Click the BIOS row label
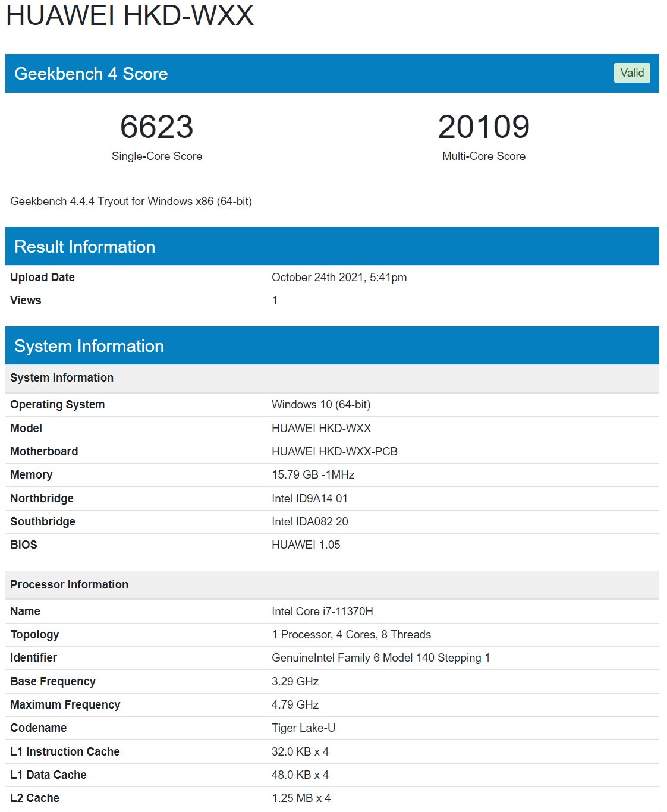 [24, 545]
